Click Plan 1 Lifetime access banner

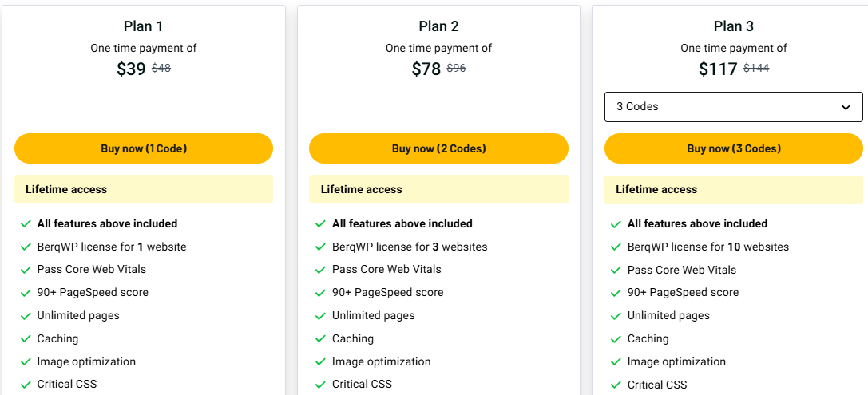[144, 189]
